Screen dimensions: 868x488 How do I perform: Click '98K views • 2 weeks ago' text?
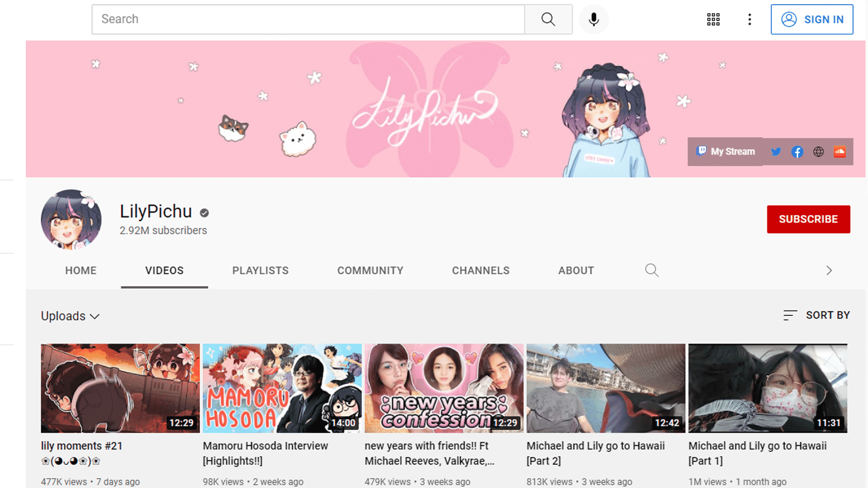click(253, 482)
